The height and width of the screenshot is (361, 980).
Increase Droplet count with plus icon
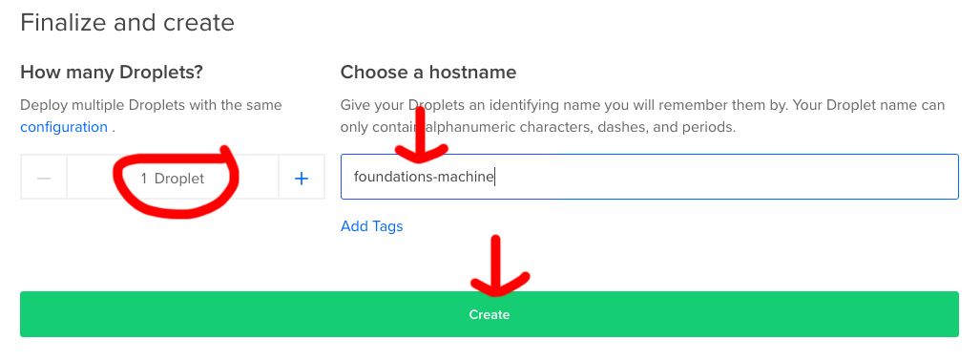point(302,178)
